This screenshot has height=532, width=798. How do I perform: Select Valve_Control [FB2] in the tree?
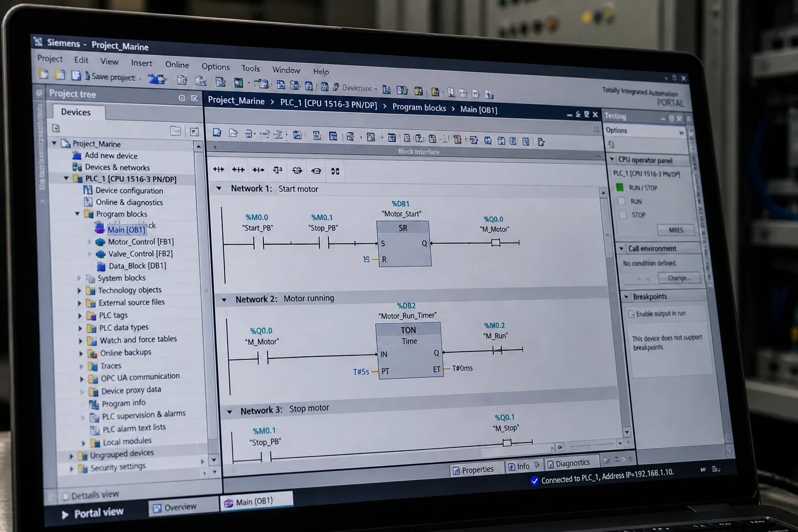coord(140,254)
